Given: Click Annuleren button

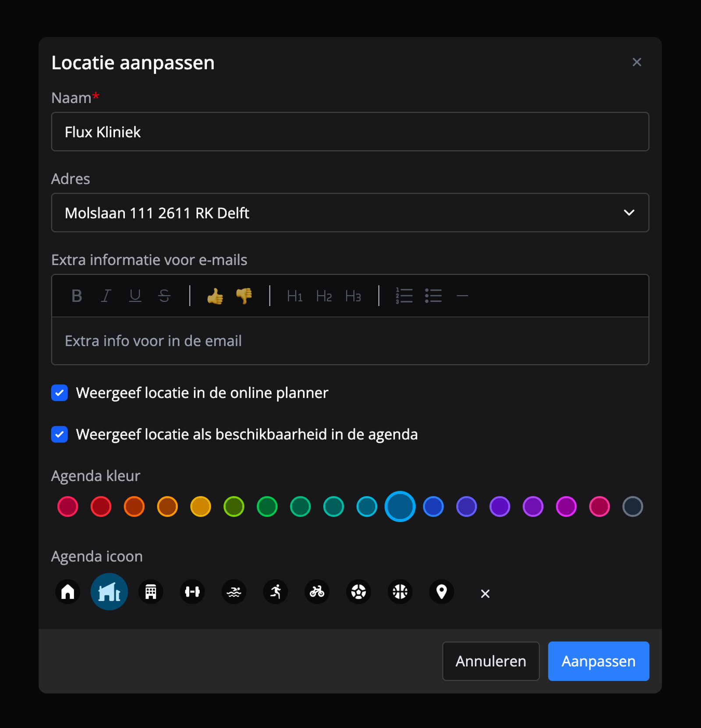Looking at the screenshot, I should [491, 661].
